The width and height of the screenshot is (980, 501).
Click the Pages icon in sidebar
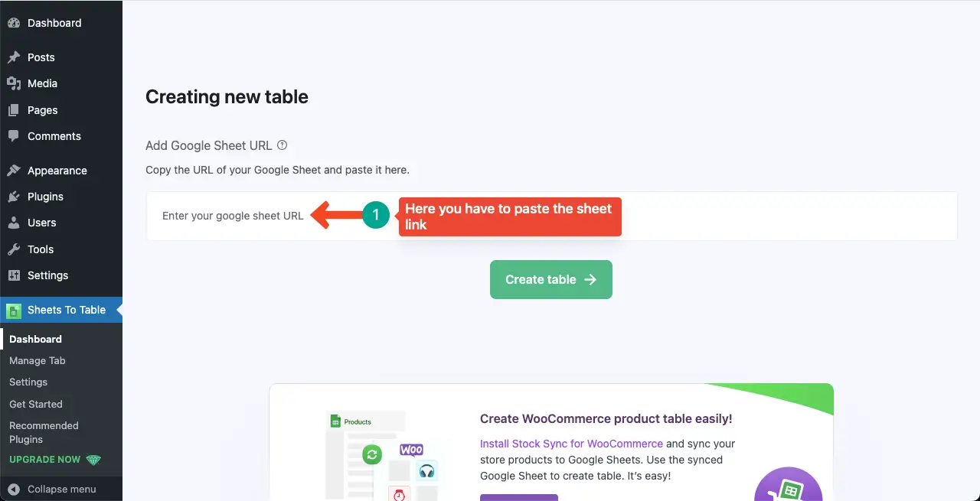(13, 110)
